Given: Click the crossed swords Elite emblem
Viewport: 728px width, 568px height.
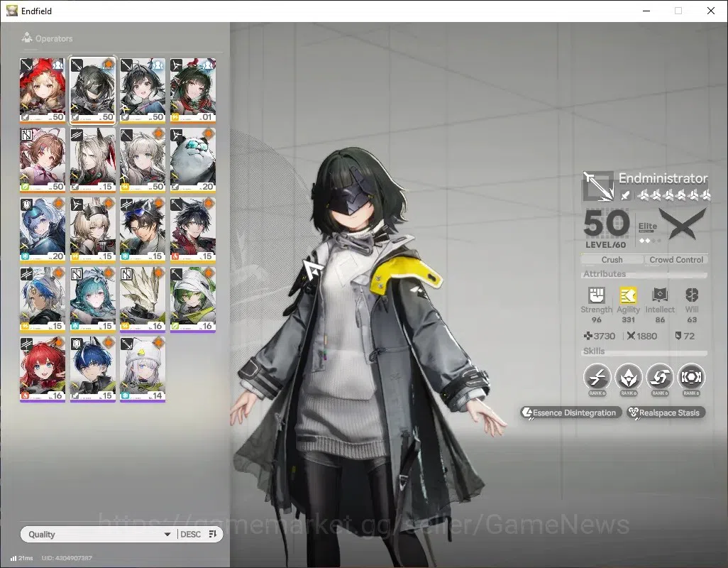Looking at the screenshot, I should (683, 224).
